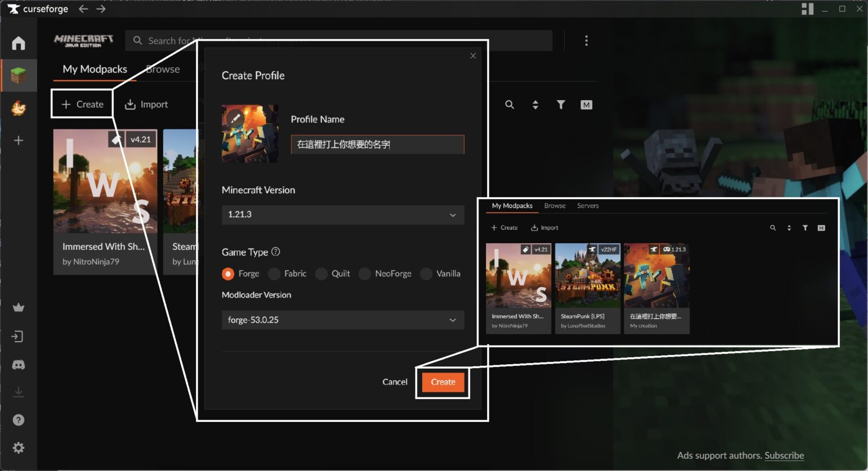
Task: Click the filter icon above the modpack list
Action: pos(560,105)
